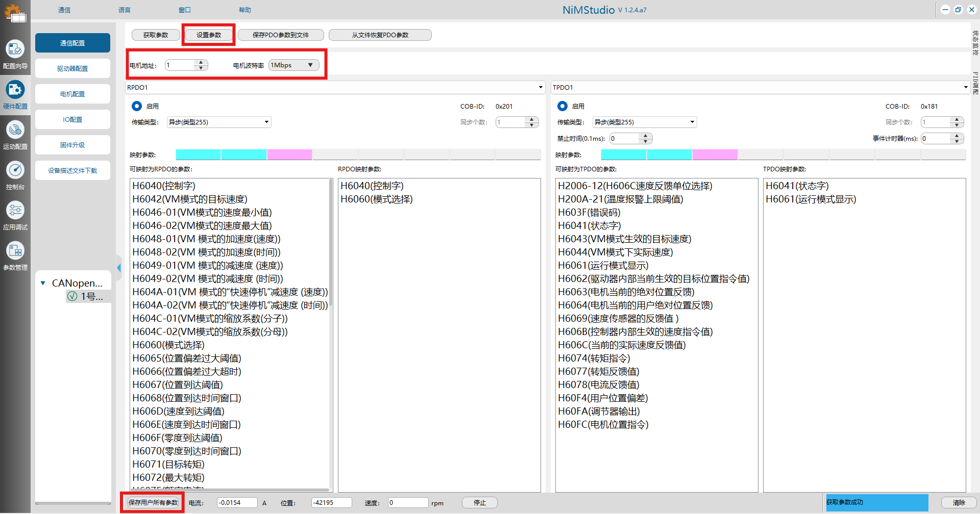Click RPDO available parameters list scrollbar
Screen dimensions: 980x514
[x=331, y=242]
